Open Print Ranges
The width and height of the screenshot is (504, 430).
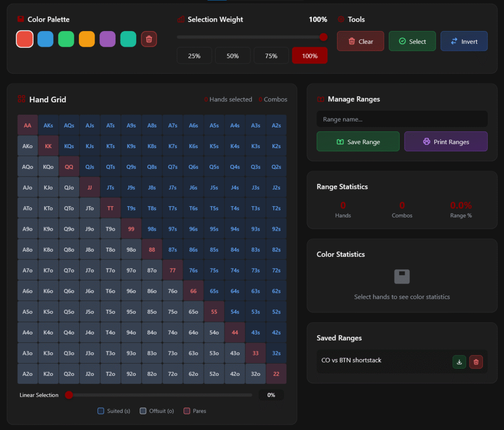click(x=446, y=142)
